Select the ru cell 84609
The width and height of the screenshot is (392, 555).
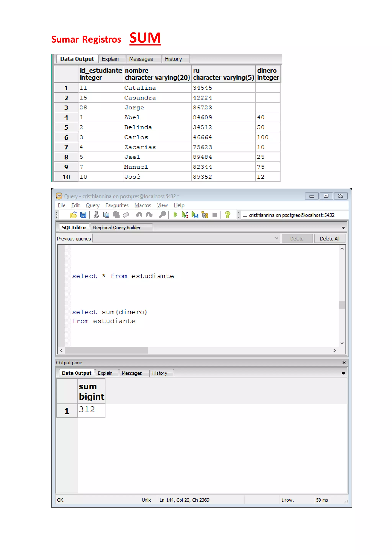223,117
